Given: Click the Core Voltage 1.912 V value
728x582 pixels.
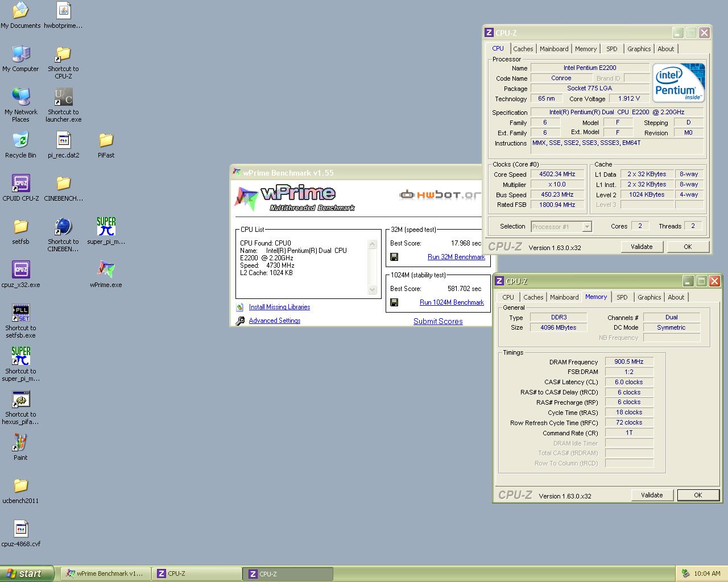Looking at the screenshot, I should (x=629, y=98).
